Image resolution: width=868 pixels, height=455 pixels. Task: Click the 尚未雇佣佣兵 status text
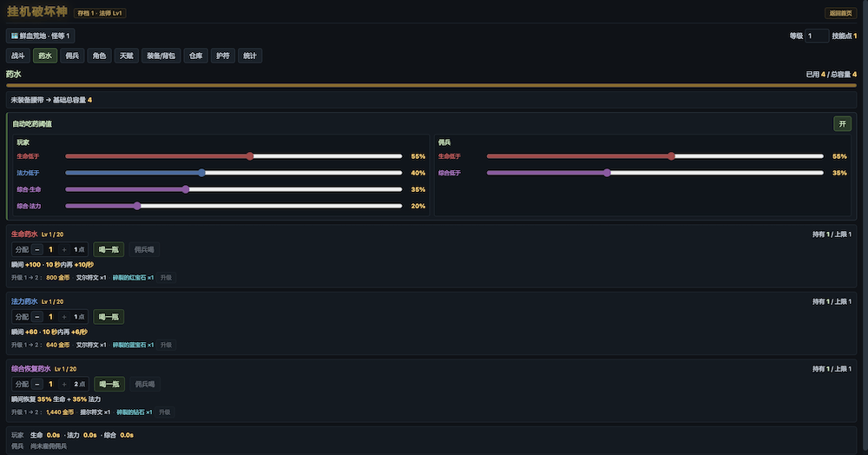pos(49,446)
